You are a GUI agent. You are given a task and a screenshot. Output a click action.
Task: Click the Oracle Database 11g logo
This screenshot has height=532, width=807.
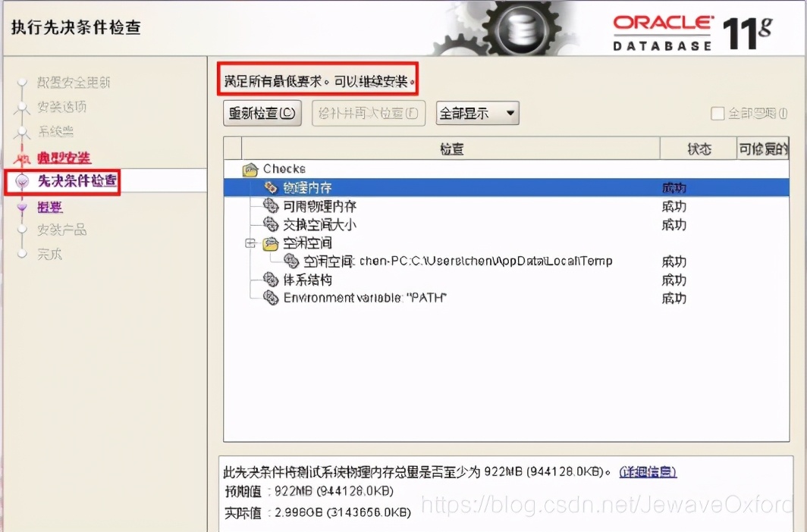click(692, 33)
